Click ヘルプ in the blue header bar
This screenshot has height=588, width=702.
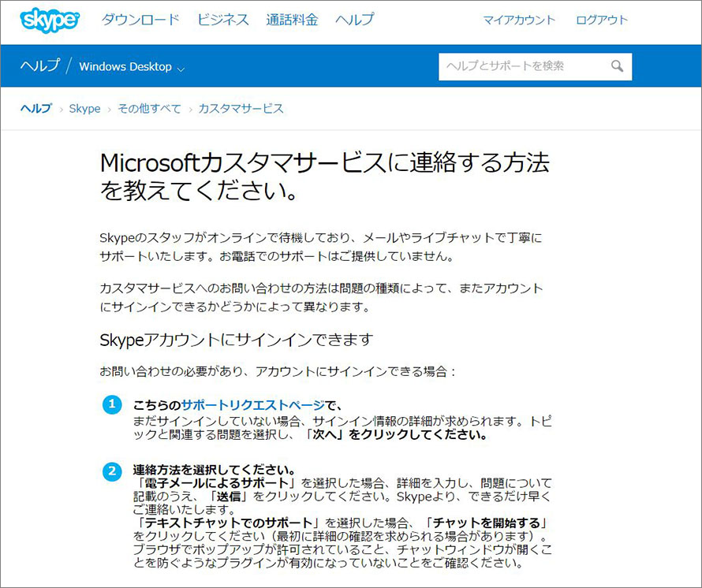pos(40,65)
